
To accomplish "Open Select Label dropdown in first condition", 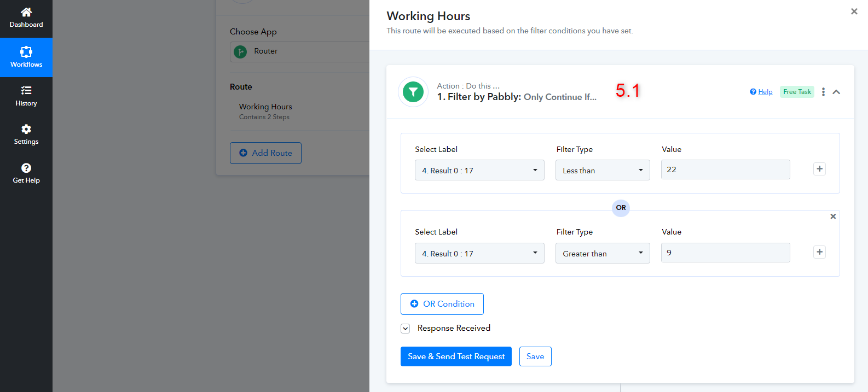I will click(479, 170).
